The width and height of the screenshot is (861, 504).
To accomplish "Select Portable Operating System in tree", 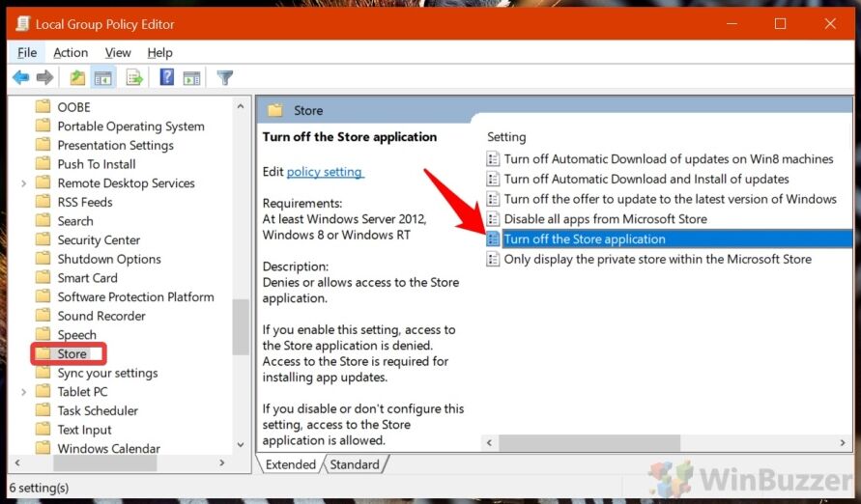I will (130, 126).
